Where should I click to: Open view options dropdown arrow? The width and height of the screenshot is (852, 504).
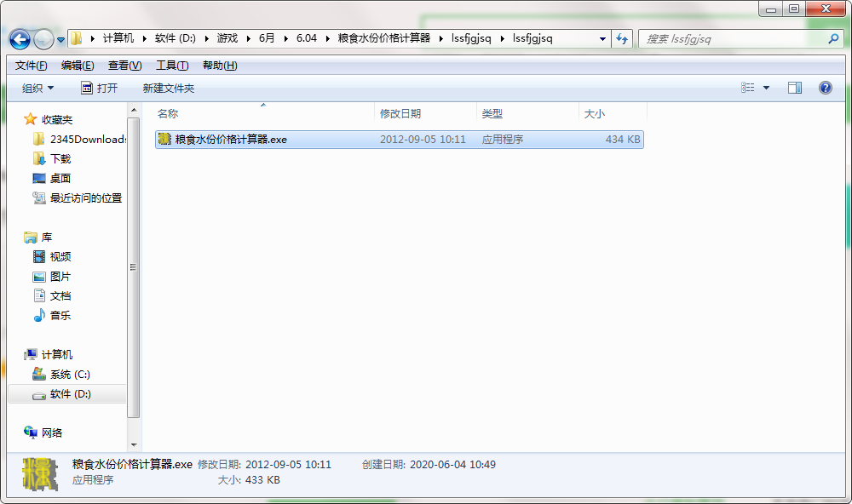point(766,88)
